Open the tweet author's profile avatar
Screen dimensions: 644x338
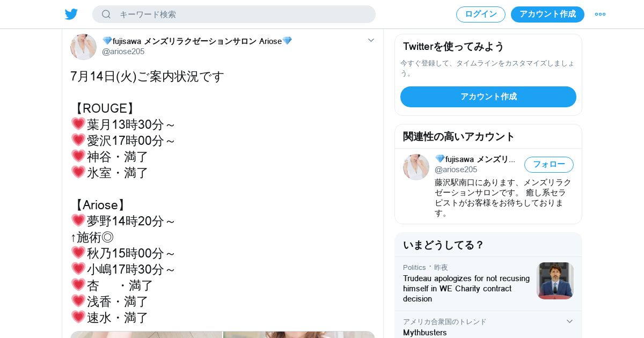(83, 47)
